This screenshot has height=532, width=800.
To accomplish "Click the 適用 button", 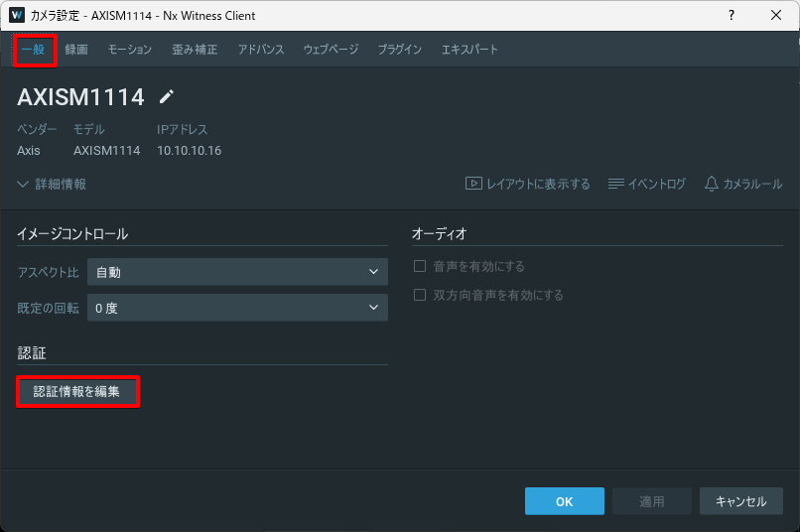I will click(x=652, y=501).
